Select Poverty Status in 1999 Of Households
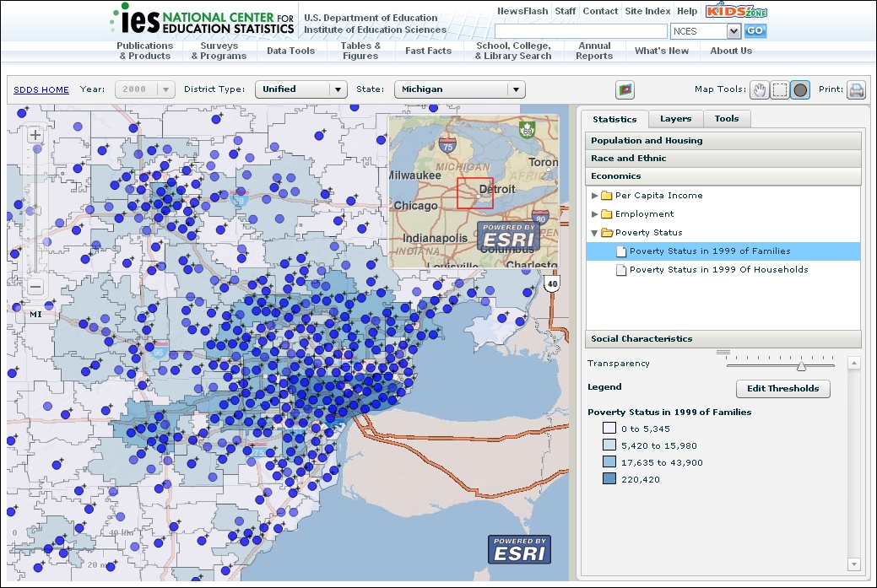This screenshot has height=588, width=877. [x=718, y=270]
